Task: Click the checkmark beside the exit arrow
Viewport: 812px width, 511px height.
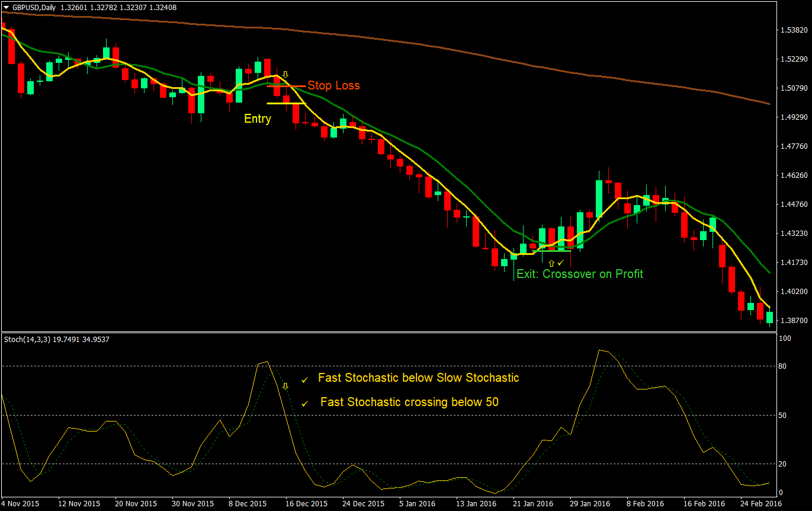Action: (x=561, y=263)
